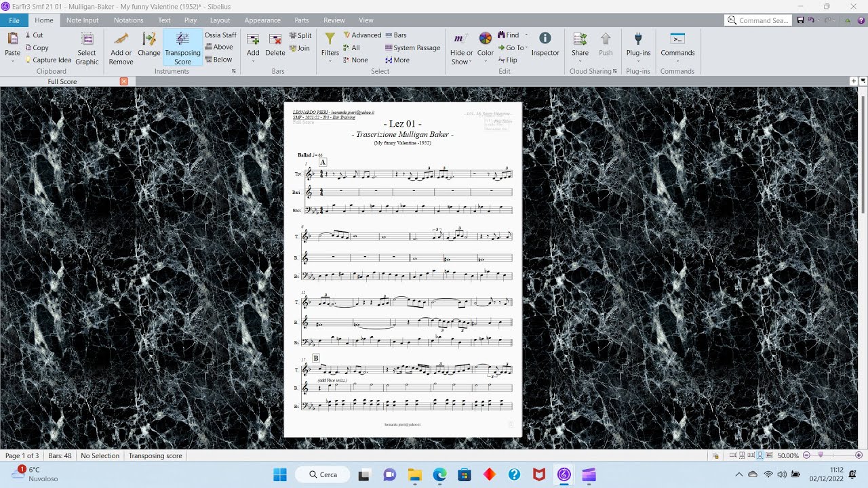
Task: Join bars with the Join button
Action: tap(300, 48)
